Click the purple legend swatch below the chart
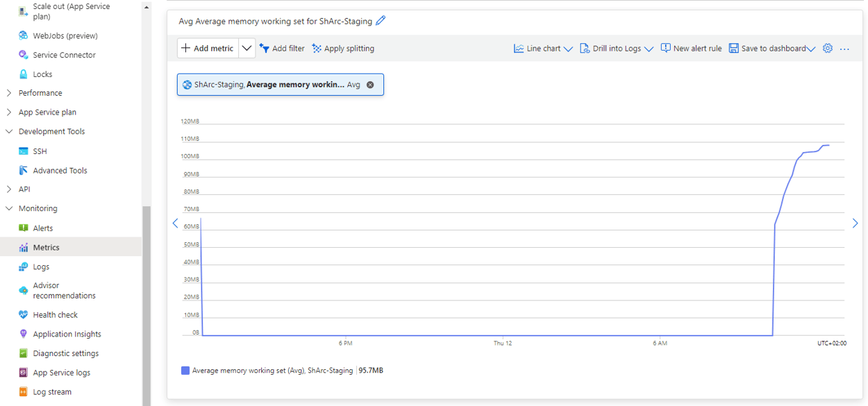This screenshot has height=406, width=868. click(185, 370)
